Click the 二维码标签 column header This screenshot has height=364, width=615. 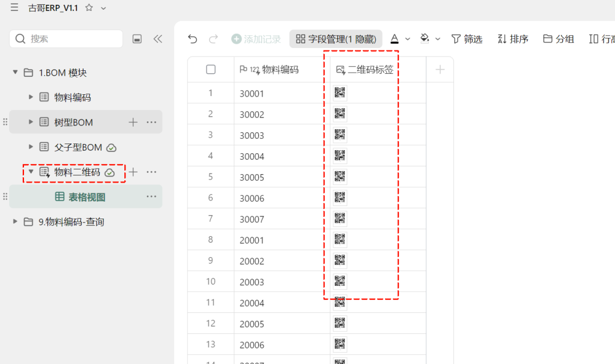pyautogui.click(x=378, y=70)
